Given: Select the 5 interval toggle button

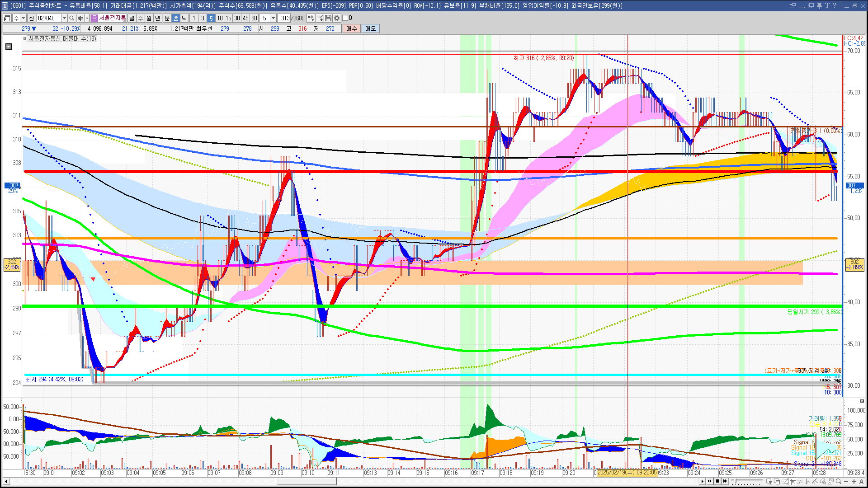Looking at the screenshot, I should pyautogui.click(x=211, y=18).
